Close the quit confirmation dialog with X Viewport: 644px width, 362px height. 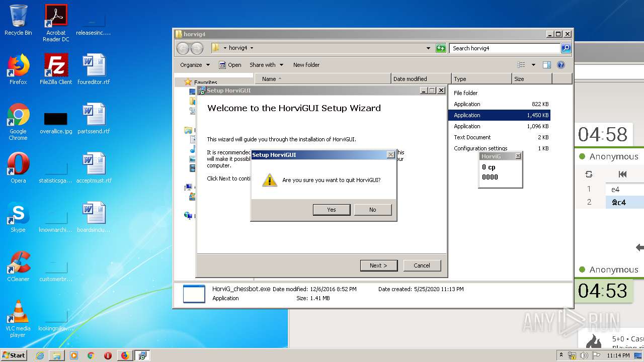tap(390, 155)
